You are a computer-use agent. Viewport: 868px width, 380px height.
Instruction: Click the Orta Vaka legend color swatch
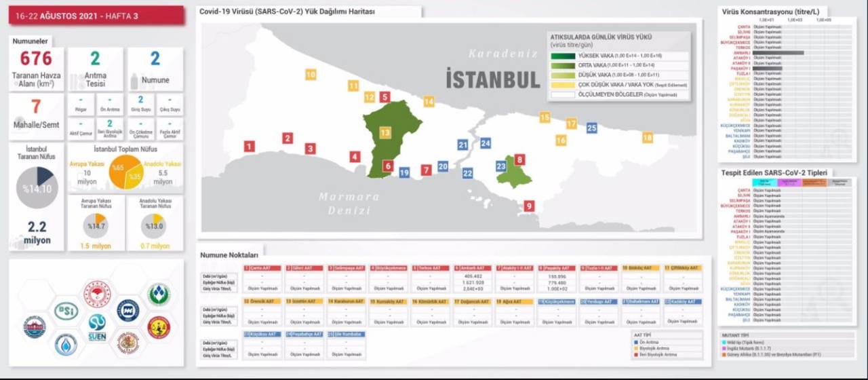[562, 66]
